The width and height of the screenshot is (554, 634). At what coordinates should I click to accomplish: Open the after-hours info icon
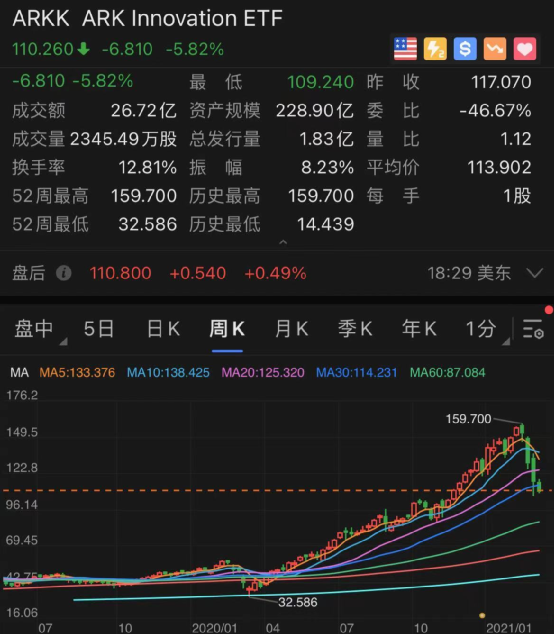[63, 273]
